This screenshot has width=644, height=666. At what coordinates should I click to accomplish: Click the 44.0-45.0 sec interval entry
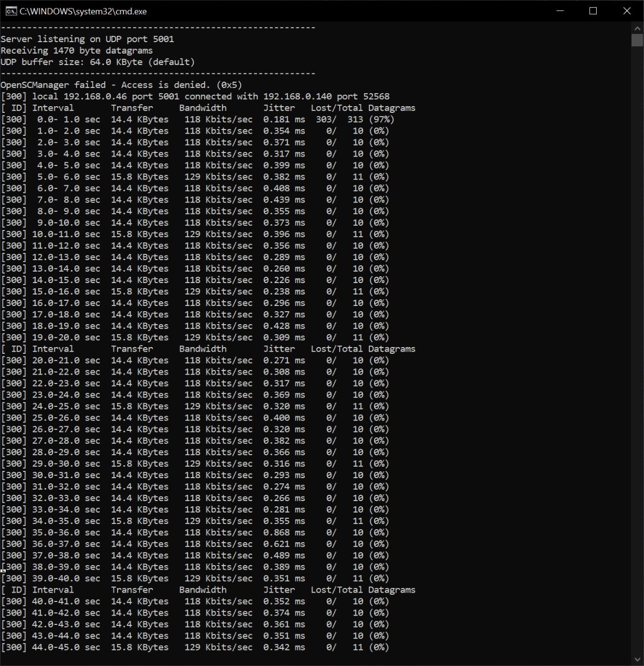(66, 647)
